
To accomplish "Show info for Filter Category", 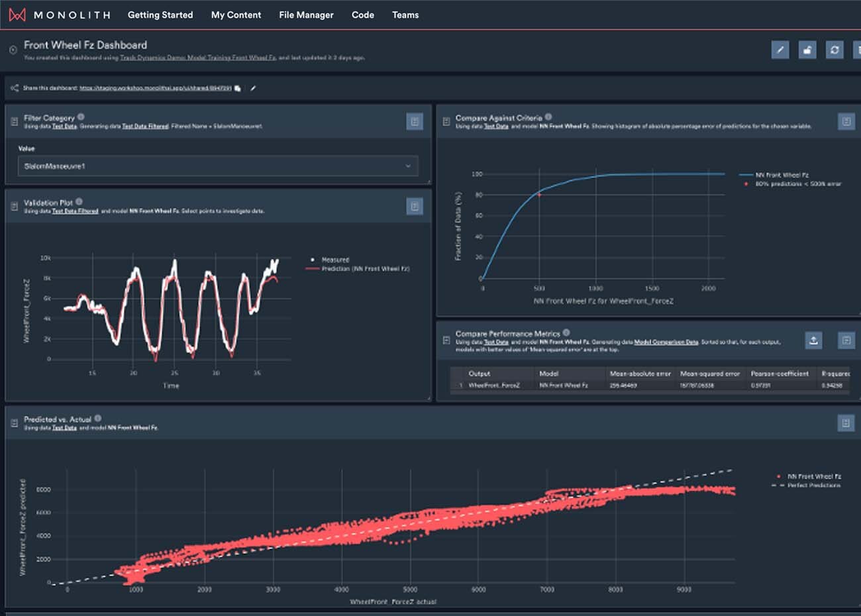I will coord(81,117).
